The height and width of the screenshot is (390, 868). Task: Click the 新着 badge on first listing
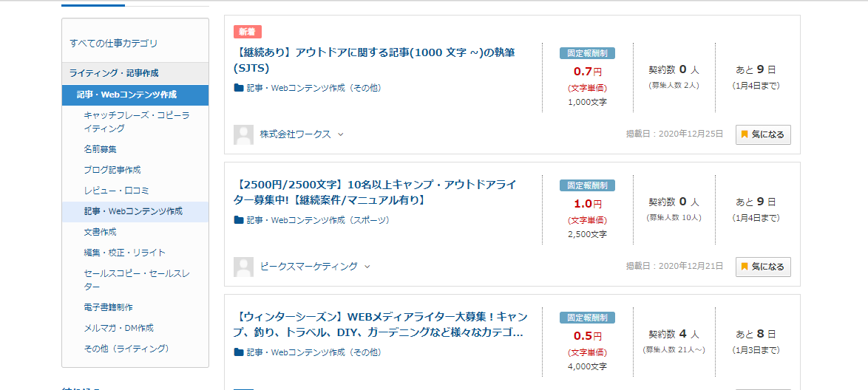[248, 32]
